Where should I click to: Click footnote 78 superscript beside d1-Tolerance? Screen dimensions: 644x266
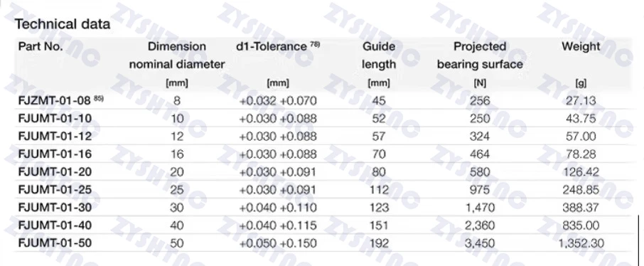(x=315, y=44)
